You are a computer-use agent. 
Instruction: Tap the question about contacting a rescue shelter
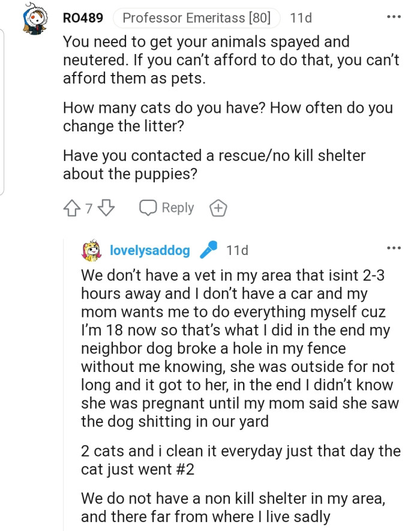tap(214, 164)
